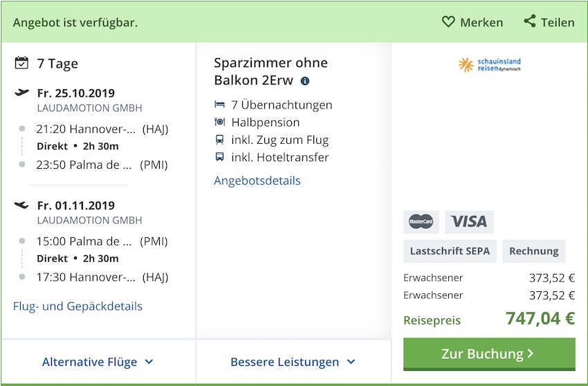
Task: Click the MasterCard payment icon
Action: tap(421, 221)
